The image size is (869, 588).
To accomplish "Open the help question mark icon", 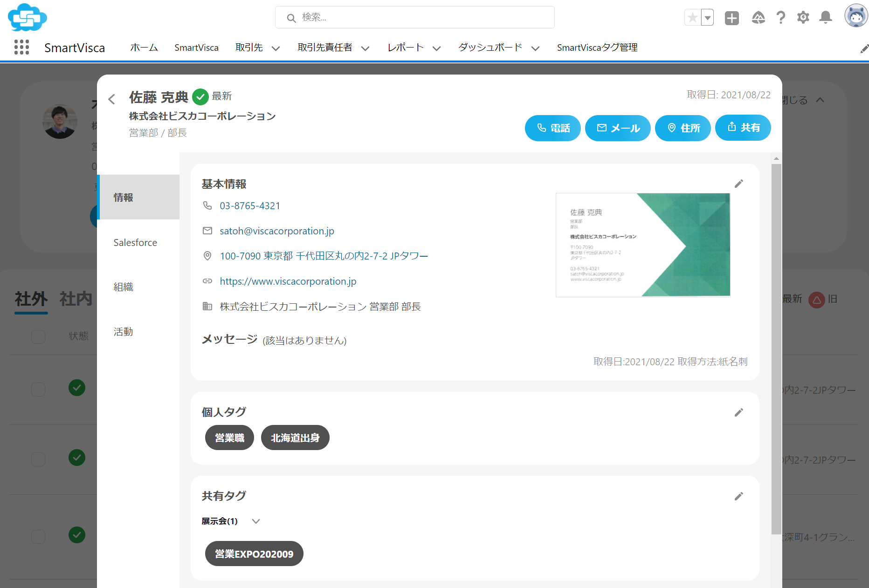I will point(781,18).
